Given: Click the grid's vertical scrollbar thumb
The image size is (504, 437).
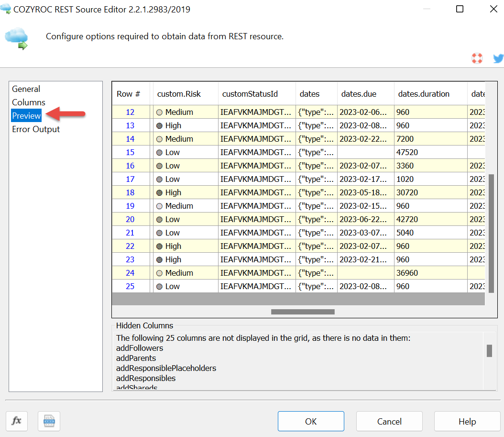Looking at the screenshot, I should (x=491, y=233).
